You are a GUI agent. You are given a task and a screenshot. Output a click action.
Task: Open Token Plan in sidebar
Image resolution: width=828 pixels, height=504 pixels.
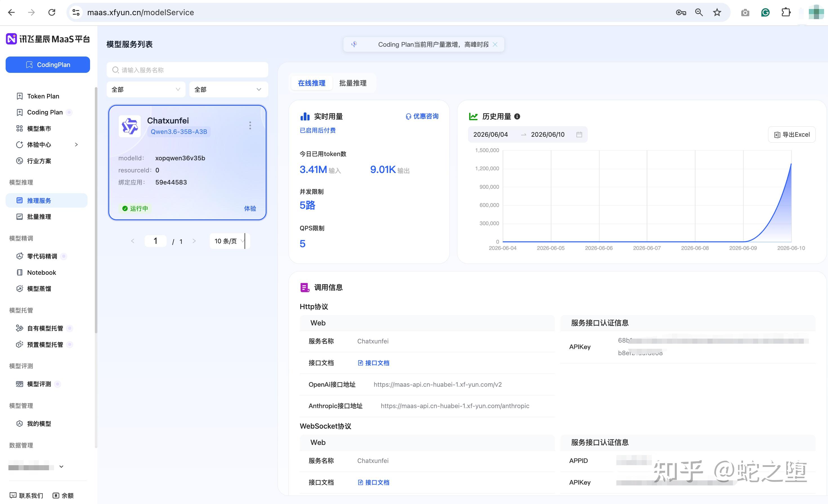tap(43, 96)
